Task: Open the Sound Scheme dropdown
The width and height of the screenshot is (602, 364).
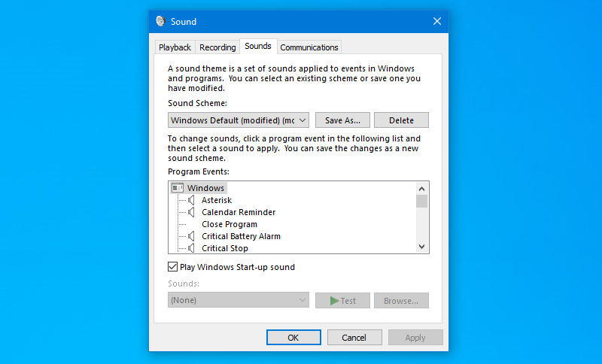Action: [239, 120]
